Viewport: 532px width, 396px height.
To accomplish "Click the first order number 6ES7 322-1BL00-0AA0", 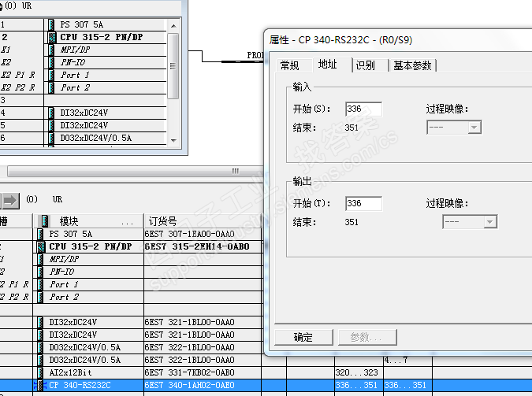I will (x=189, y=347).
